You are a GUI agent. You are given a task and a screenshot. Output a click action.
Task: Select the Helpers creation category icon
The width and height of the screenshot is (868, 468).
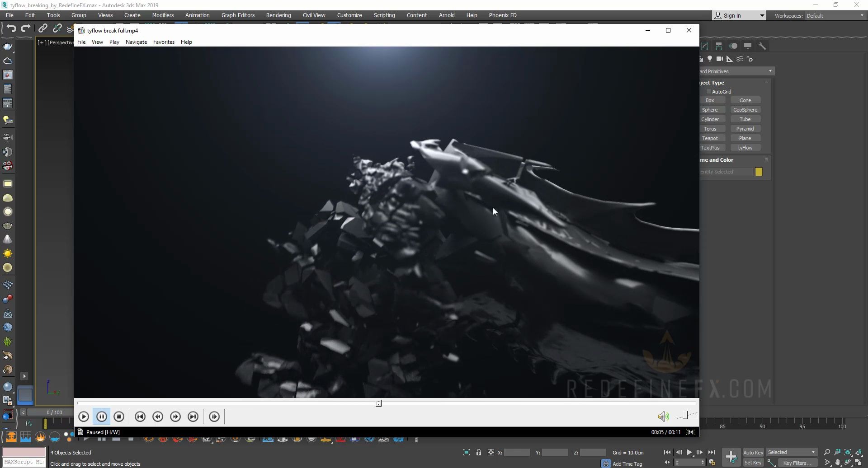tap(729, 59)
